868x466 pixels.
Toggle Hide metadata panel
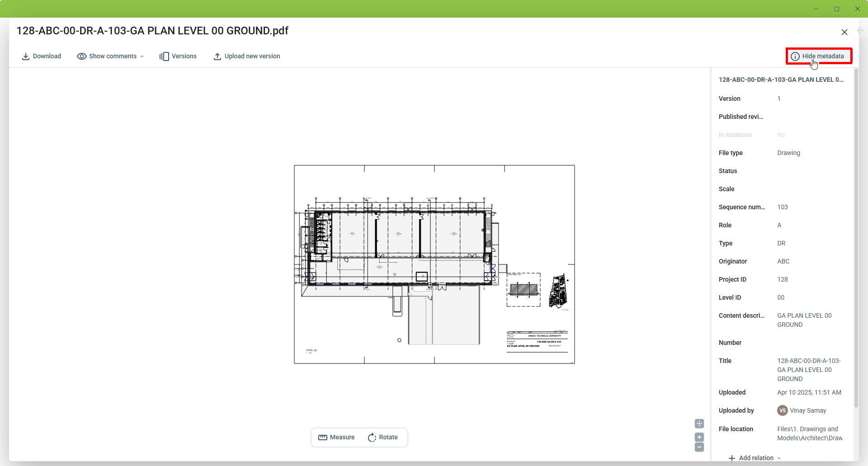pos(818,56)
